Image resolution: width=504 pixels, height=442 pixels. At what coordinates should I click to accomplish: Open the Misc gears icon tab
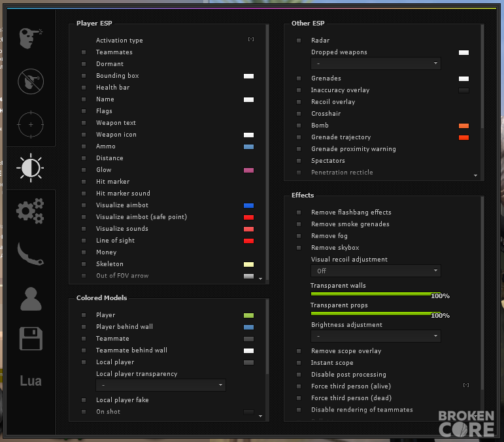pos(31,211)
